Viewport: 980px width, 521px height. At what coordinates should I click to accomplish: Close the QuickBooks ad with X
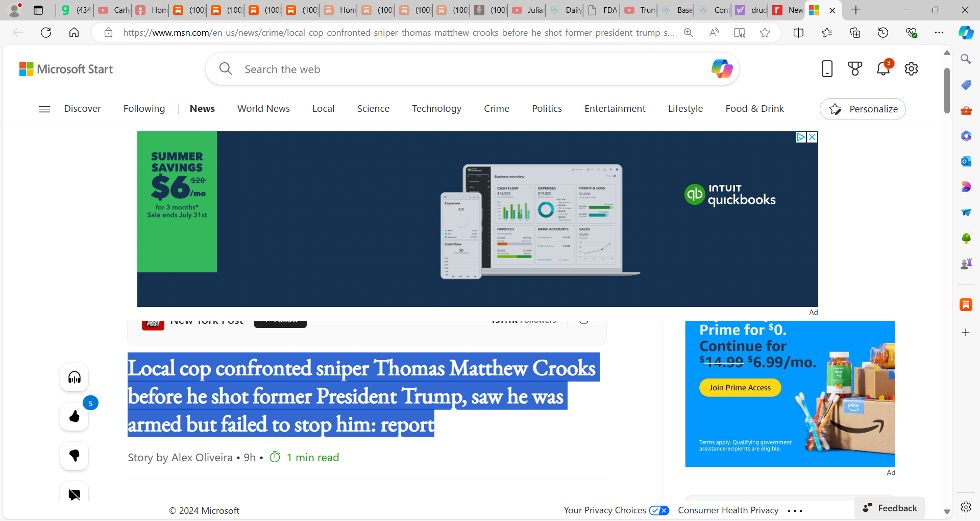click(x=813, y=137)
